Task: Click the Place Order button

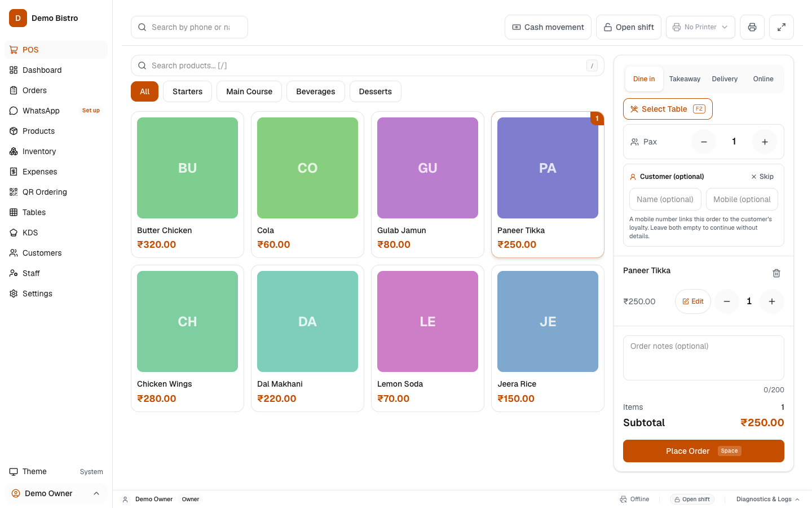Action: 704,451
